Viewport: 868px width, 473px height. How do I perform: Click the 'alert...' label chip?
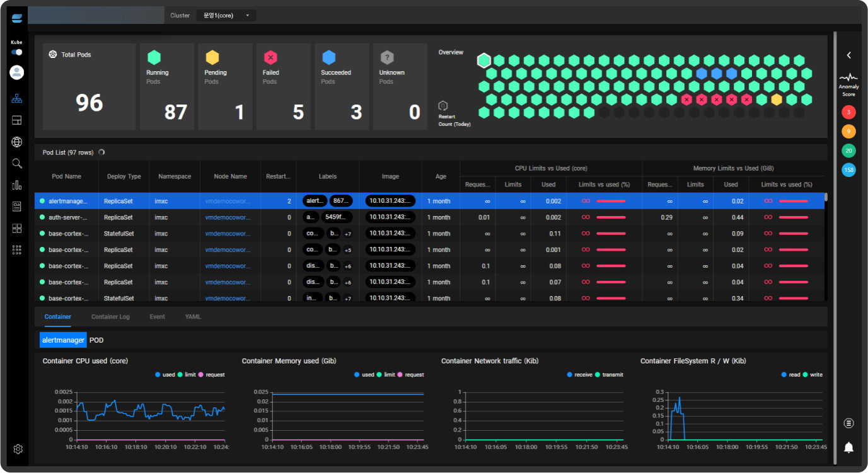pos(314,201)
